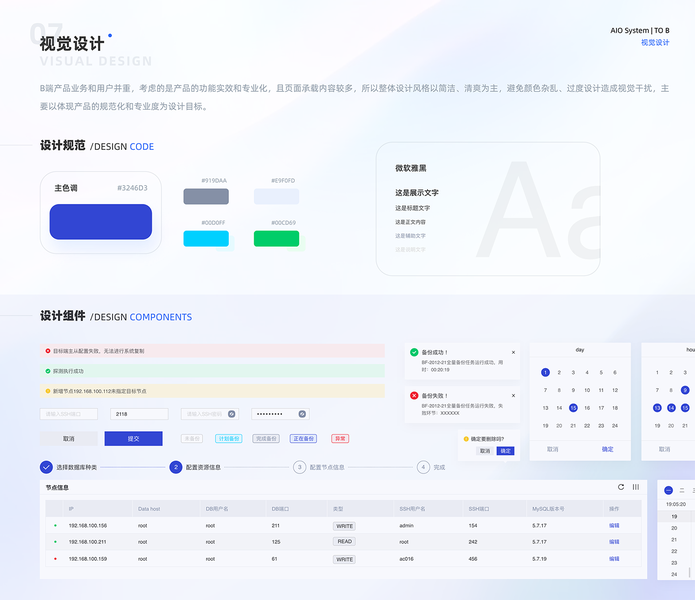This screenshot has height=600, width=695.
Task: Click green status dot for 192.168.100.211
Action: (55, 542)
